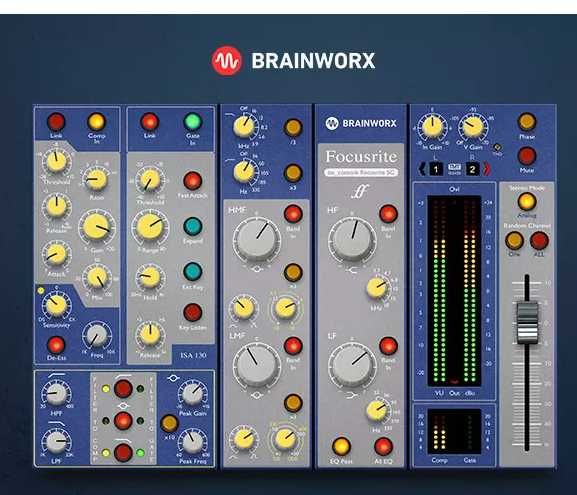Click the V Gain knob
577x495 pixels.
(x=473, y=126)
